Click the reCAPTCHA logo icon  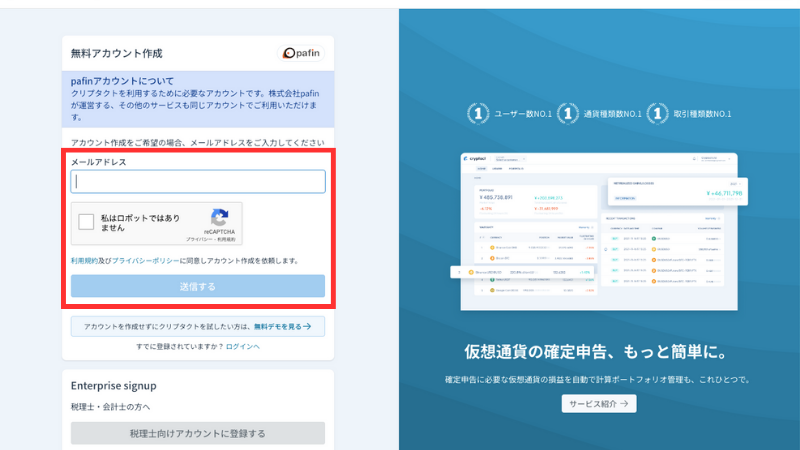(219, 217)
